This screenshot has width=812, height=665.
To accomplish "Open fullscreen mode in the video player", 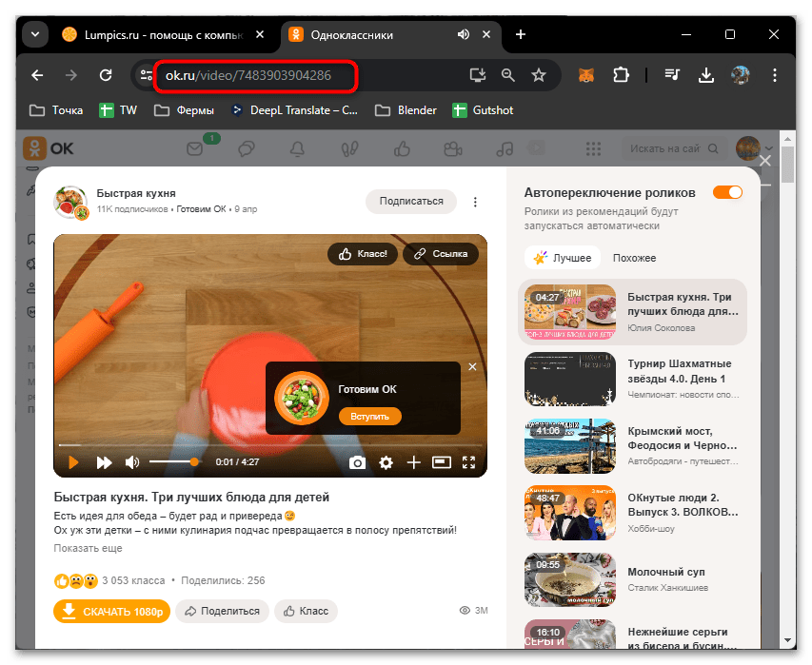I will (468, 462).
